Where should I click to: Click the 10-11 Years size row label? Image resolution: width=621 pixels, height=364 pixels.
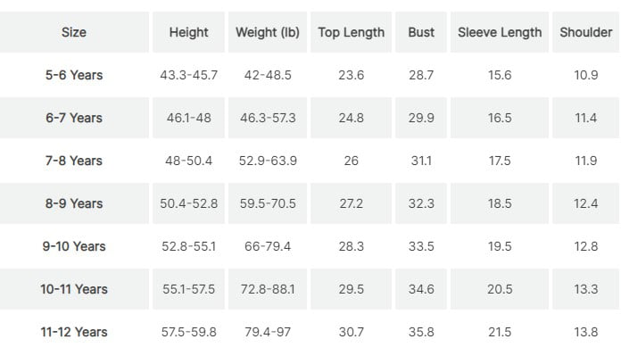coord(74,289)
